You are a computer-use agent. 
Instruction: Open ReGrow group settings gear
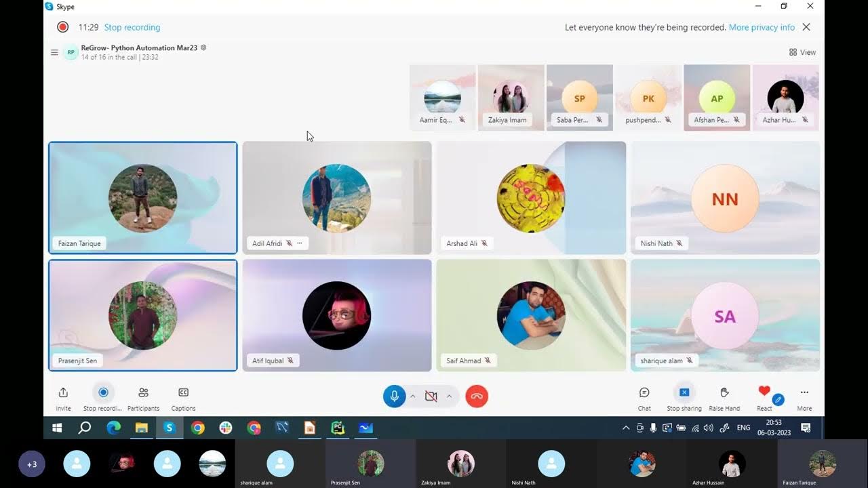click(x=203, y=47)
